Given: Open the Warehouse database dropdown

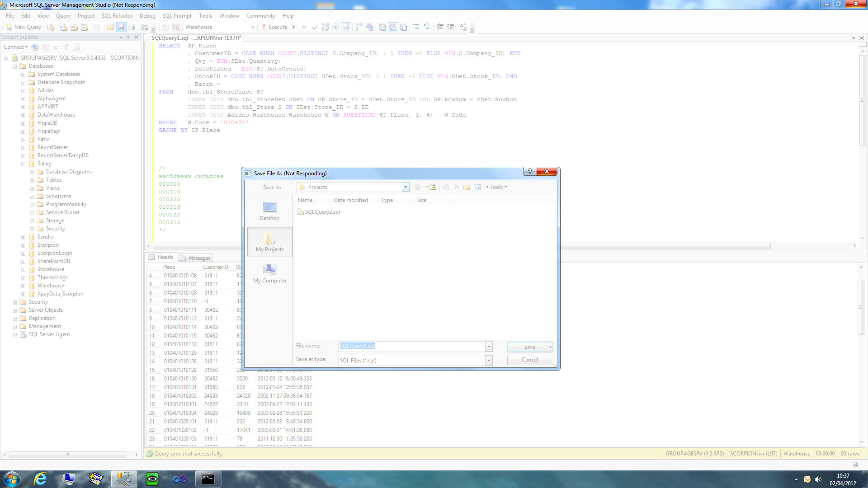Looking at the screenshot, I should point(253,27).
